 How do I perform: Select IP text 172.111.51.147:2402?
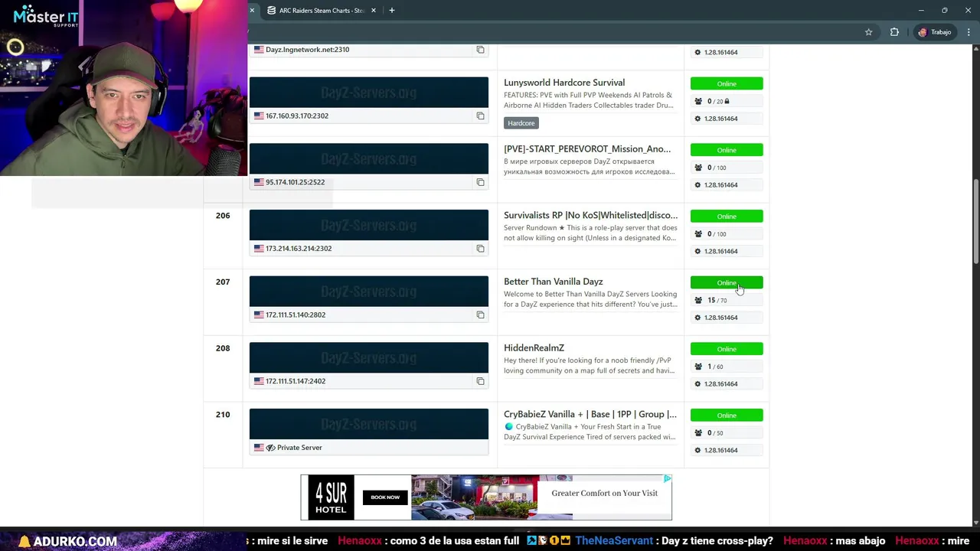tap(296, 381)
